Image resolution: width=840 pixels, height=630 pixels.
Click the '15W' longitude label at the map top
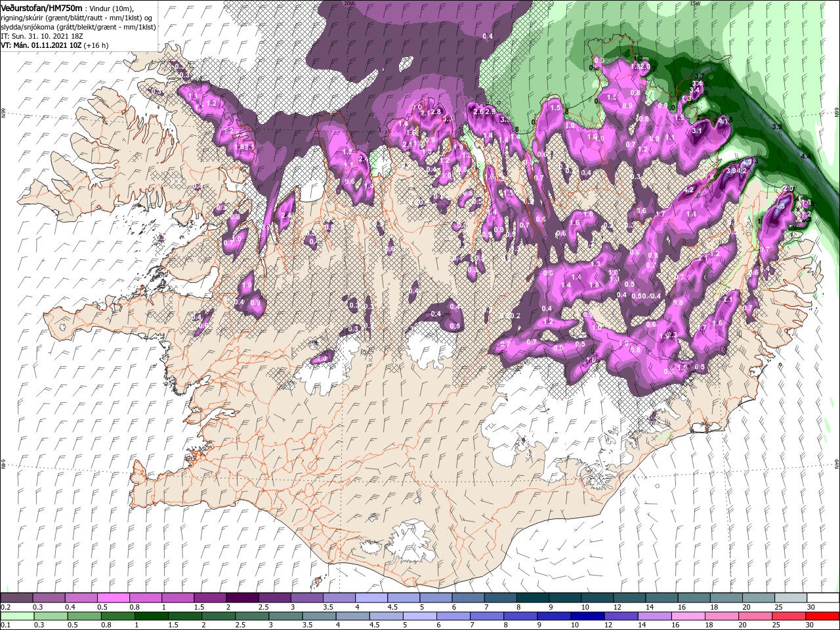point(695,3)
